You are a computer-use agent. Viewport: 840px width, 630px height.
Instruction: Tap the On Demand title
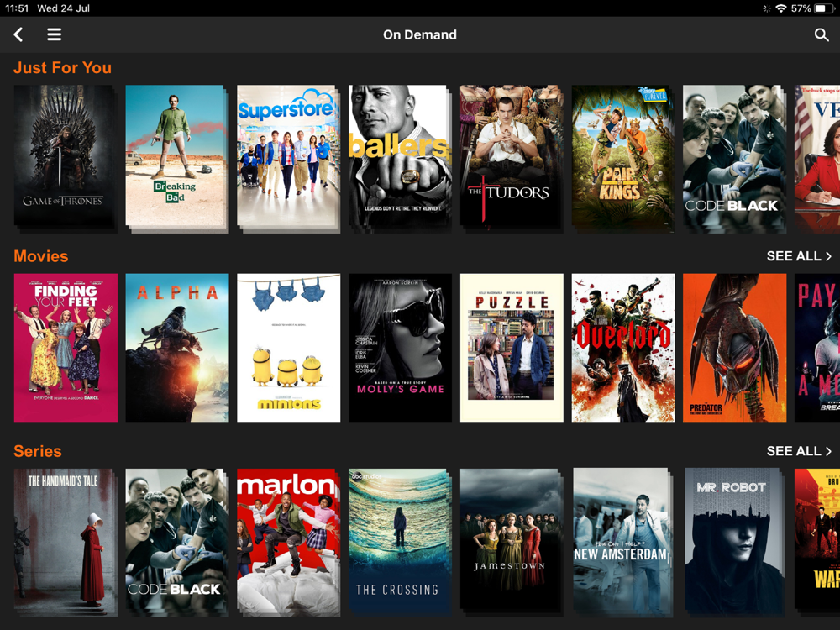(x=420, y=34)
